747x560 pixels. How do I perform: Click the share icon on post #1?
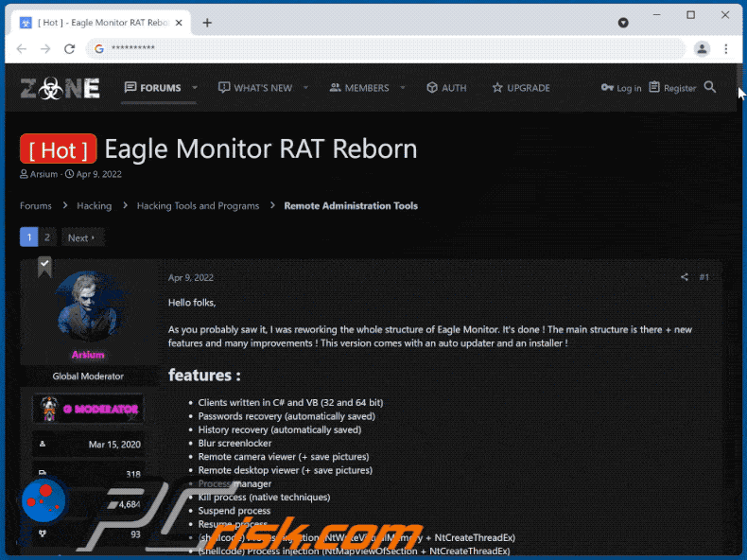(684, 277)
